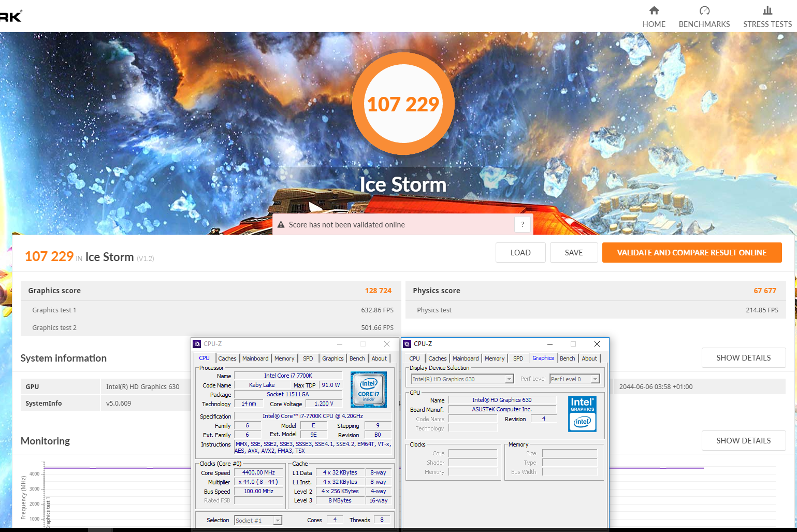Show details for System information

(x=744, y=358)
